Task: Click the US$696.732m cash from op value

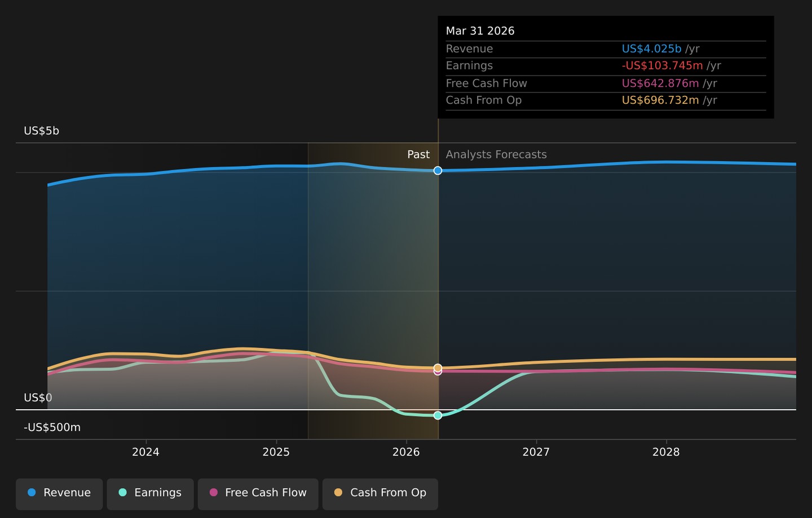Action: coord(660,100)
